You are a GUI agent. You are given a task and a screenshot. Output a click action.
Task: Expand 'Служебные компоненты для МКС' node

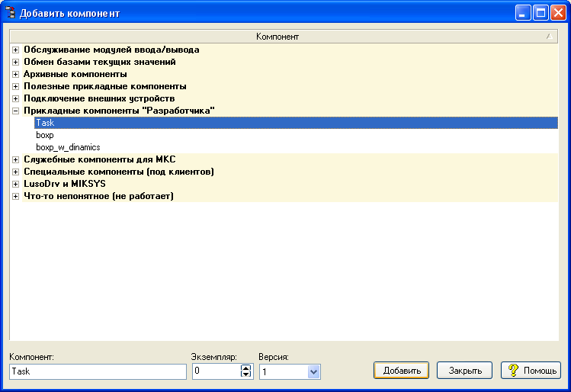tap(16, 159)
